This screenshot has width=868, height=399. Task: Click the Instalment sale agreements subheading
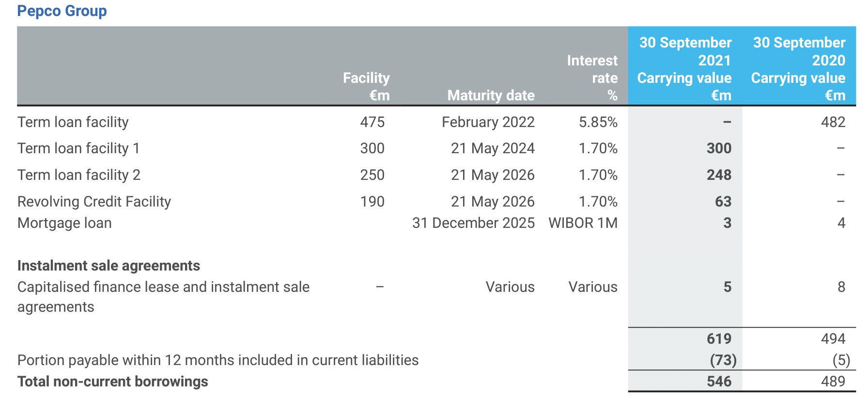[108, 266]
